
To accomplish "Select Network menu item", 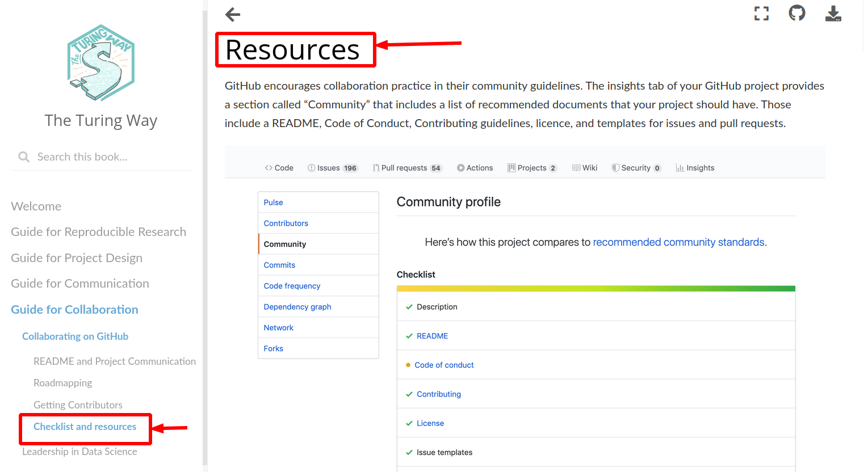I will [318, 328].
